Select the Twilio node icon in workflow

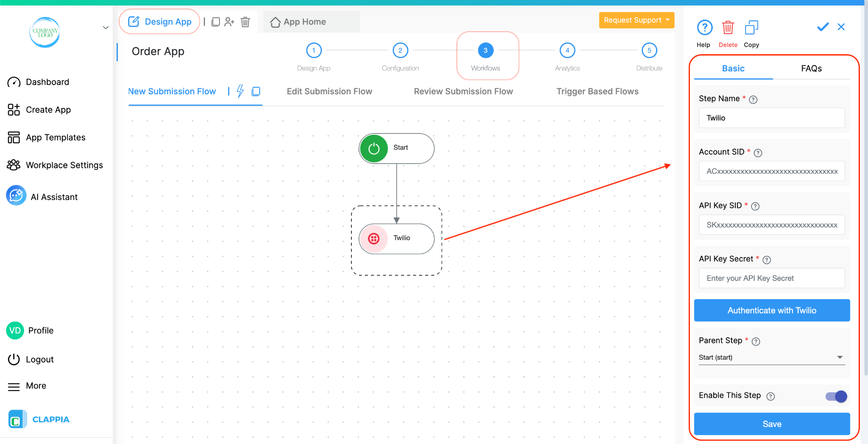tap(373, 239)
